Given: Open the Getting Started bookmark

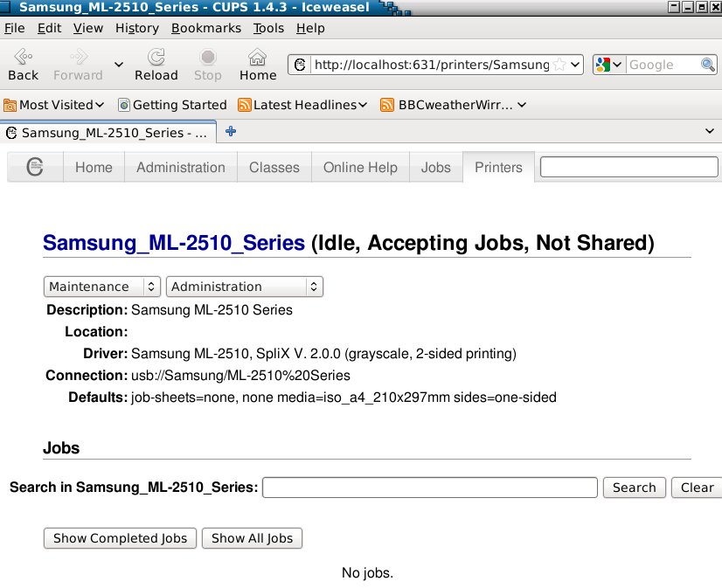Looking at the screenshot, I should click(x=173, y=105).
